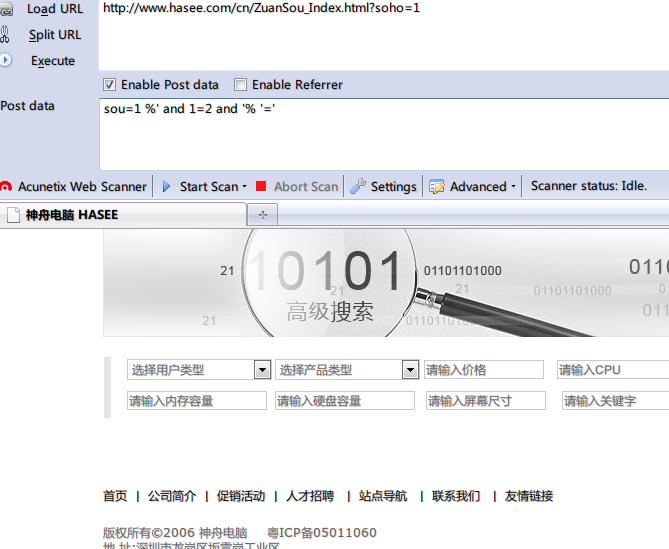669x549 pixels.
Task: Uncheck Enable Post data checkbox
Action: click(109, 84)
